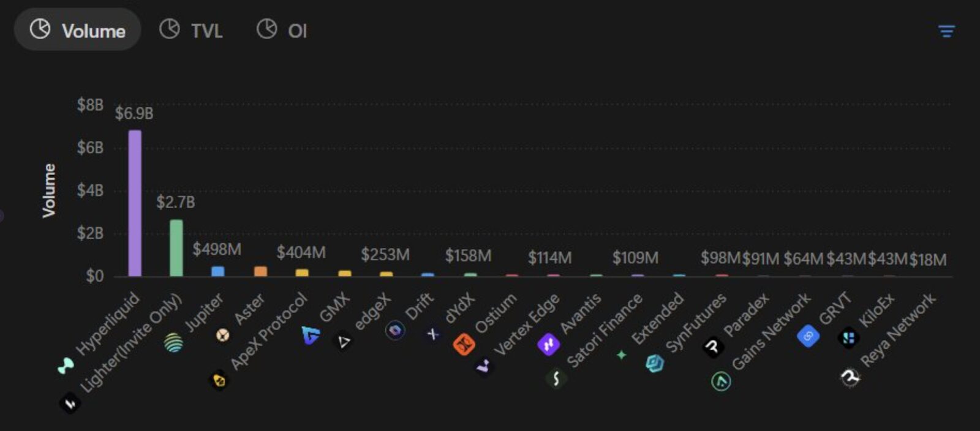Select the OI tab
The height and width of the screenshot is (431, 980).
click(282, 30)
